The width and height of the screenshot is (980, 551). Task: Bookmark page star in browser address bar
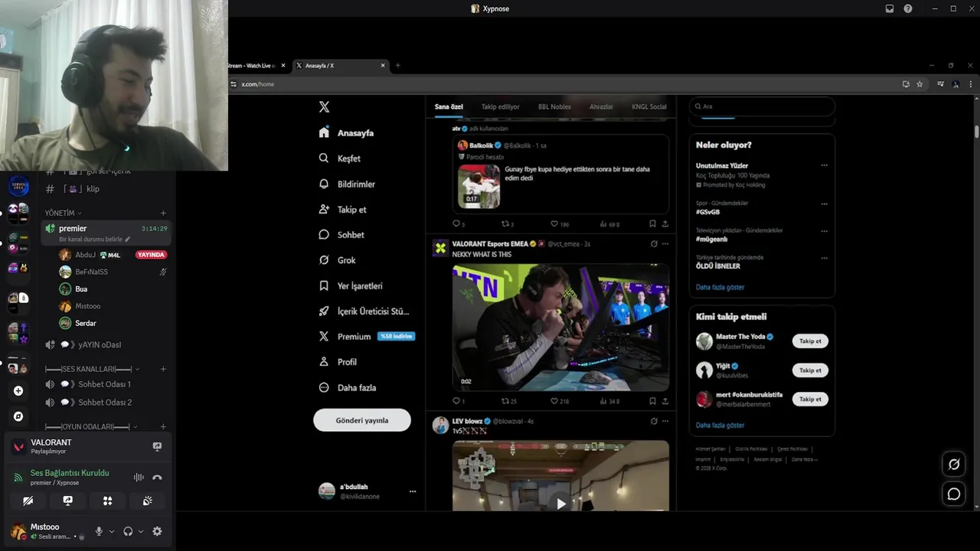click(920, 84)
